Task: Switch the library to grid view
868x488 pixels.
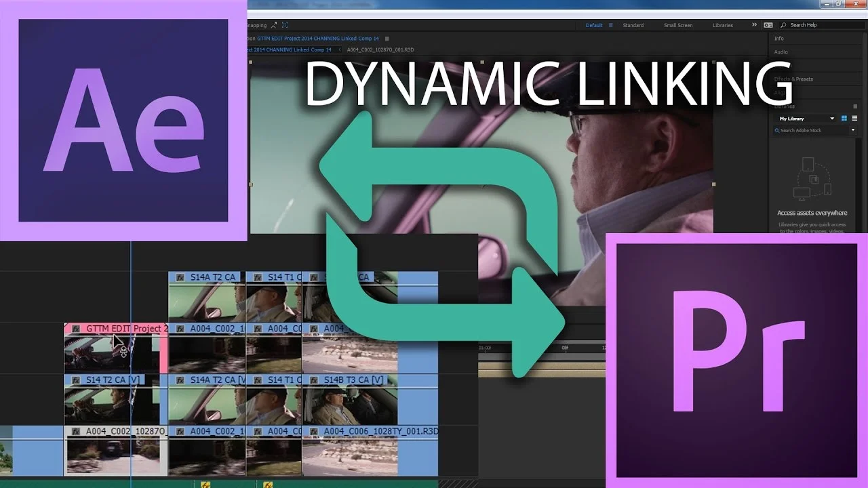Action: click(x=844, y=119)
